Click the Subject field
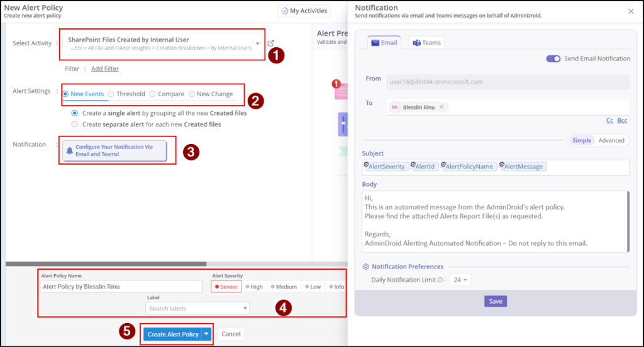This screenshot has width=644, height=347. 496,168
